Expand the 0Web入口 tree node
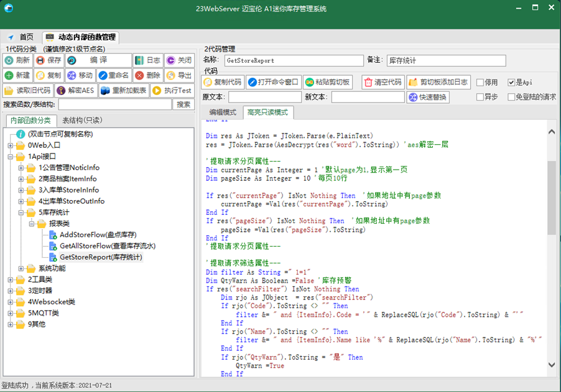This screenshot has height=392, width=561. click(11, 145)
